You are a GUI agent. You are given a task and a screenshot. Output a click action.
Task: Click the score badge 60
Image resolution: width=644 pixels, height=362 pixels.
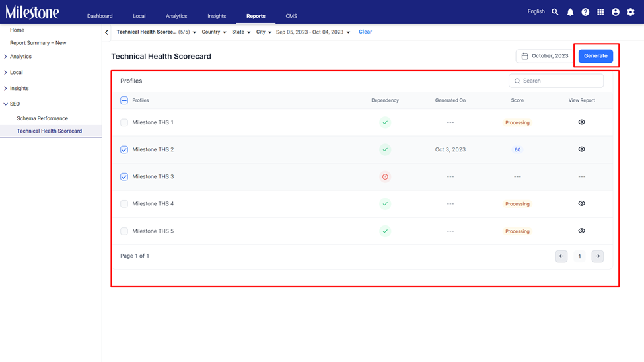pyautogui.click(x=517, y=149)
